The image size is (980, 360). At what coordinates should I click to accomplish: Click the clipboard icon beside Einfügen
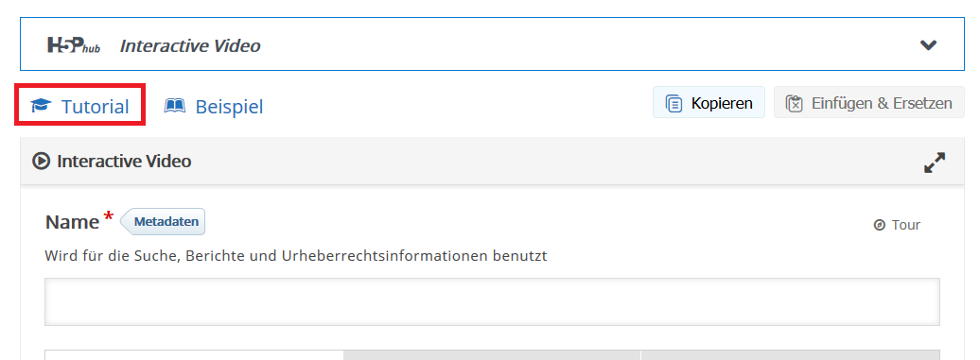[x=794, y=103]
